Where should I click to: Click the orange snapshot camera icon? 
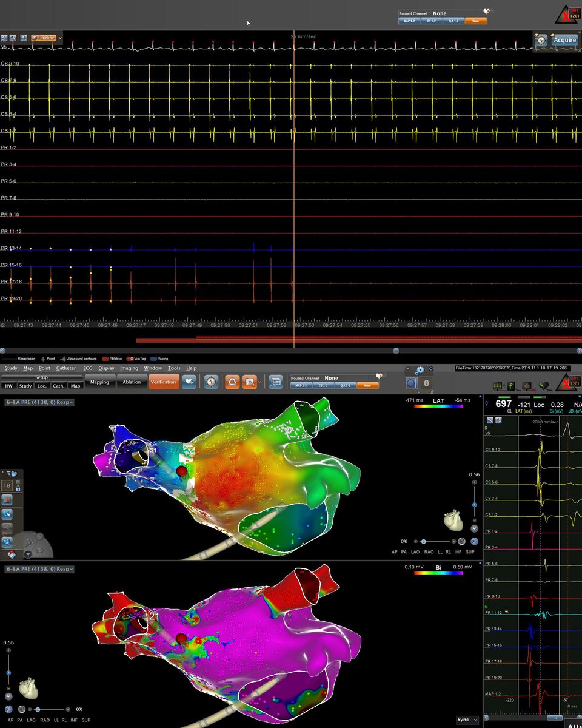[251, 381]
